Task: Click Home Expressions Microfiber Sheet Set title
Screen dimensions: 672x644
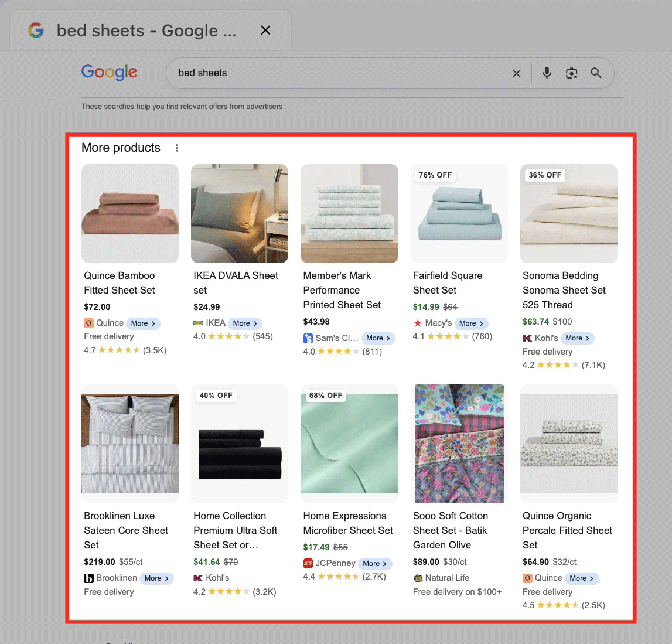Action: (348, 523)
